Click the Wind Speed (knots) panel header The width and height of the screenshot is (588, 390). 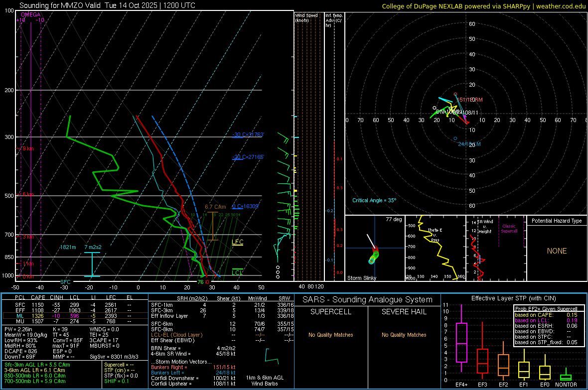306,17
